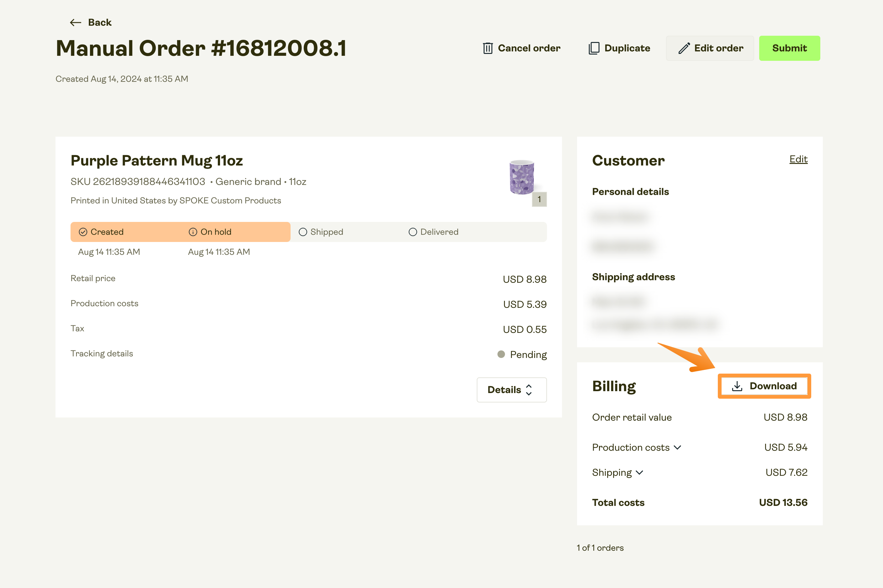
Task: Select the Manual Order #16812008.1 heading
Action: [201, 48]
